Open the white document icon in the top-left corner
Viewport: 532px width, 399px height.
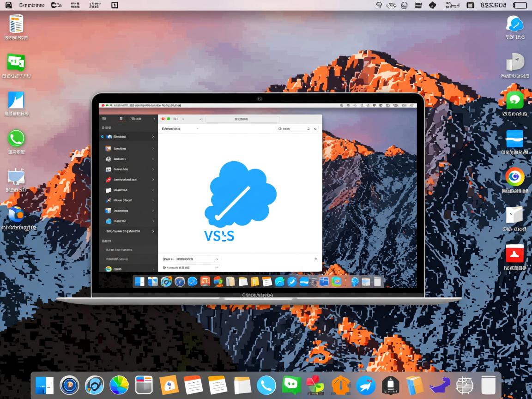click(x=16, y=24)
